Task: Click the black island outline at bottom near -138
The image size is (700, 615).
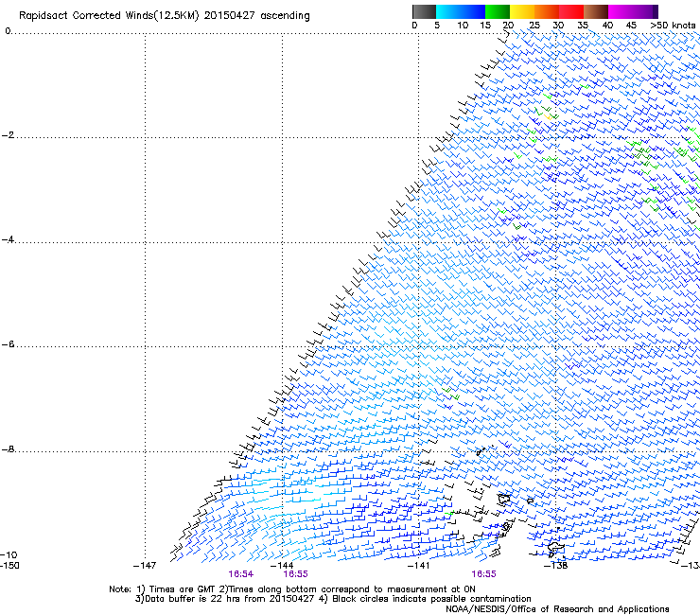Action: (555, 547)
